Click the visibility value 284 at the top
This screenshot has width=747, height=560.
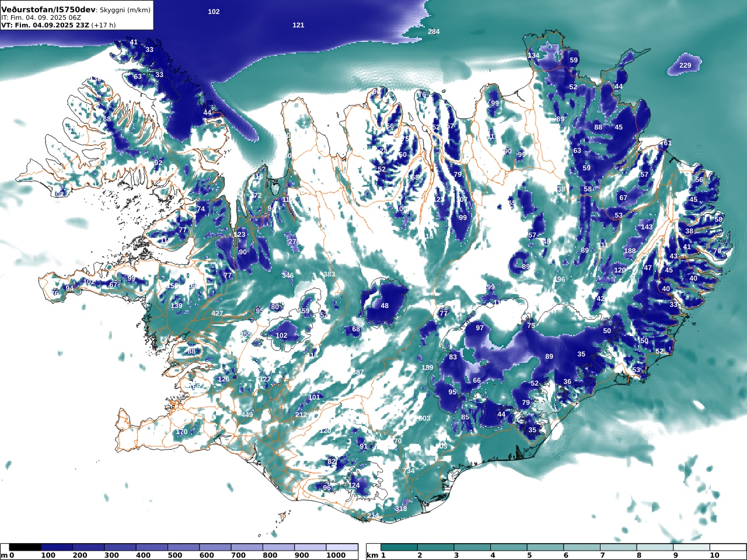(434, 32)
